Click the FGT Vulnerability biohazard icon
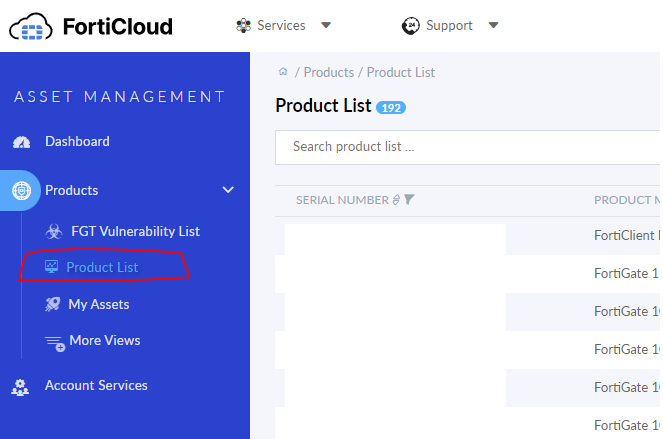The height and width of the screenshot is (439, 663). [x=54, y=231]
